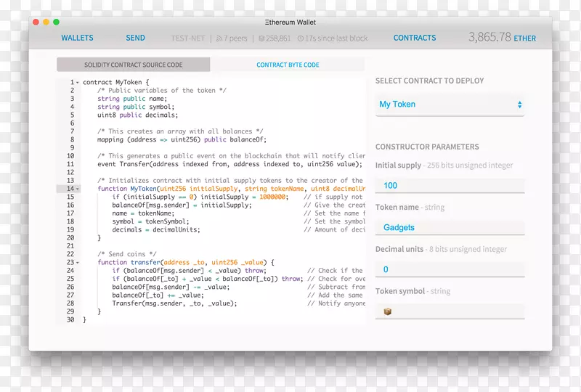This screenshot has width=581, height=392.
Task: Click the TEST-NET network label
Action: click(188, 38)
